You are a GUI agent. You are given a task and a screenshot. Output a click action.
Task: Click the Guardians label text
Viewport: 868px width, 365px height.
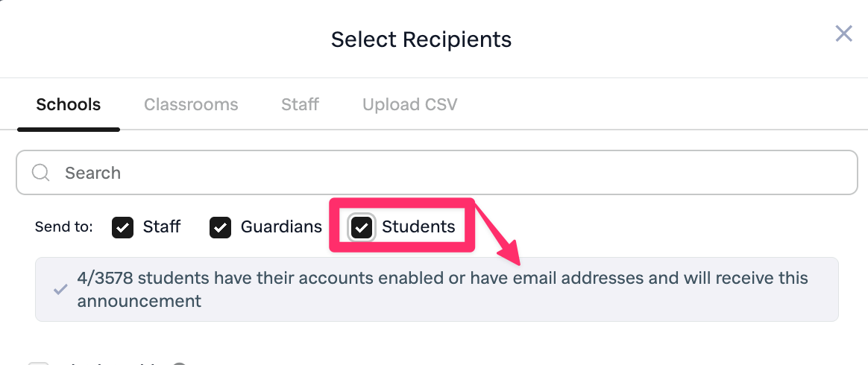tap(281, 227)
